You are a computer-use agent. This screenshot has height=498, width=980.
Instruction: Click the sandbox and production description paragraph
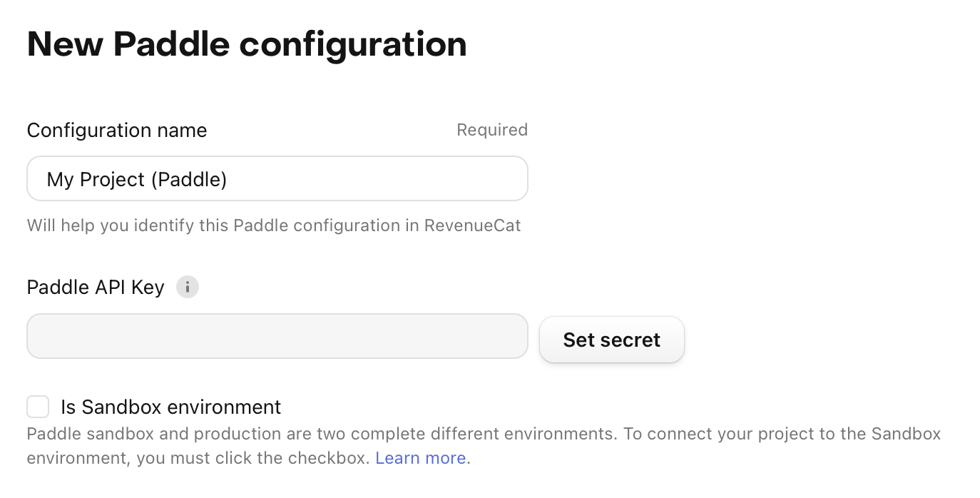click(x=484, y=445)
